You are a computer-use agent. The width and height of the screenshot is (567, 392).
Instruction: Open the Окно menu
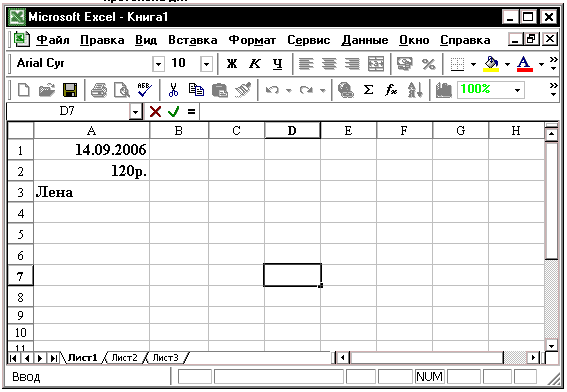point(414,40)
